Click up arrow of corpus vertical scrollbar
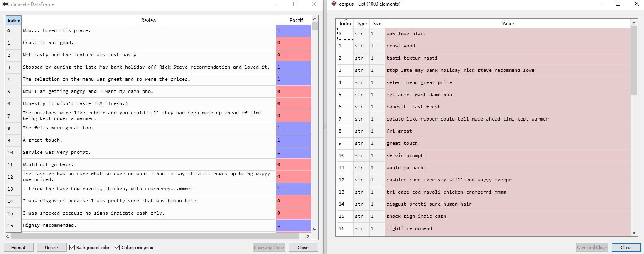This screenshot has height=254, width=644. (x=634, y=22)
